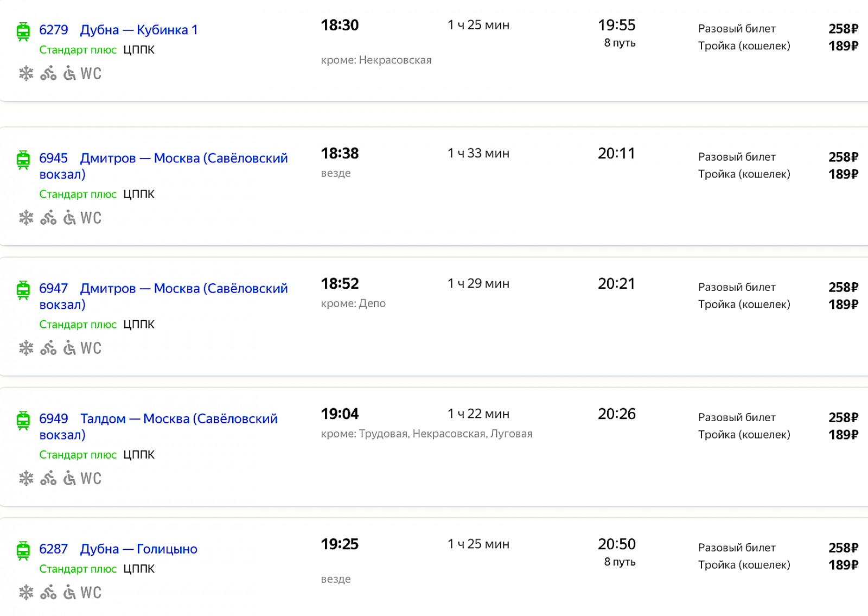Click the snowflake icon for train 6287

click(x=26, y=592)
